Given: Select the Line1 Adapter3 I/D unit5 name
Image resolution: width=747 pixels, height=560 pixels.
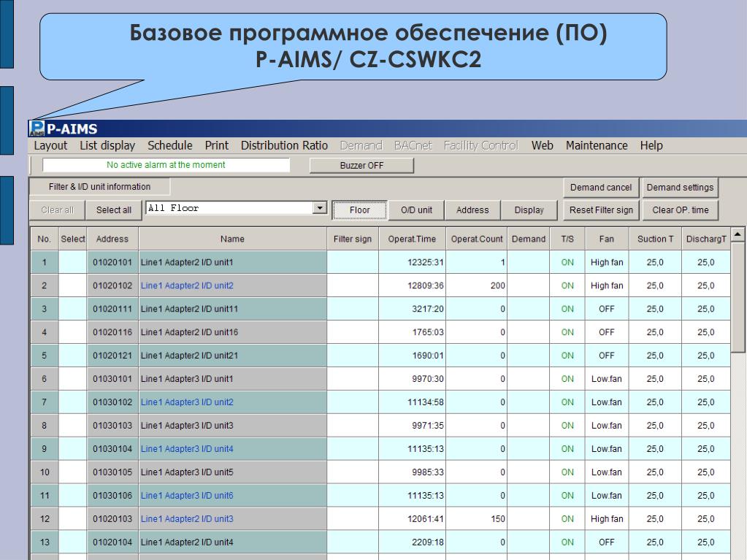Looking at the screenshot, I should 187,472.
